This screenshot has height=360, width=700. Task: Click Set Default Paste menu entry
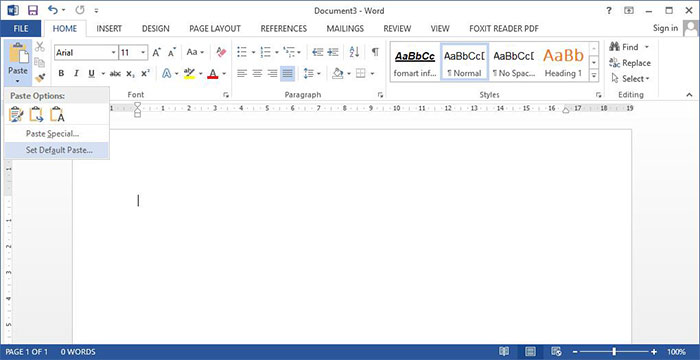[56, 150]
